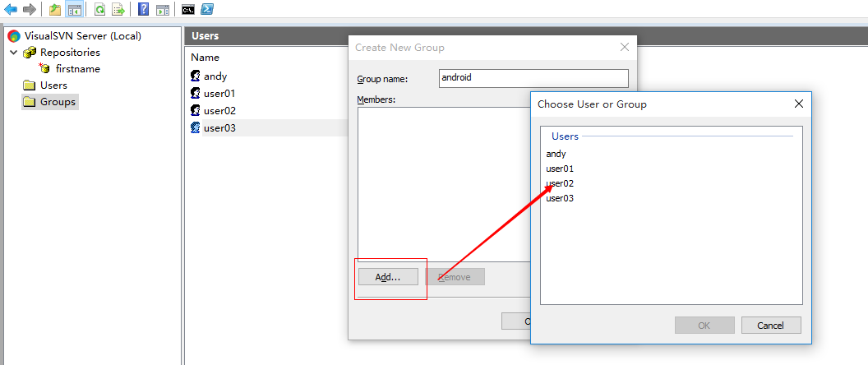Click the Export List icon
868x365 pixels.
pos(118,9)
